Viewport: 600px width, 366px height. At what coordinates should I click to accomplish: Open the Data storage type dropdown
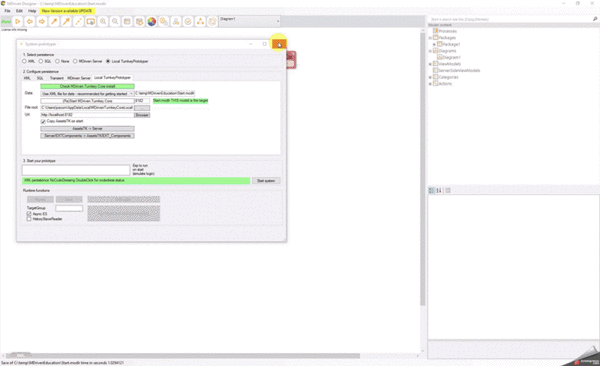click(87, 94)
